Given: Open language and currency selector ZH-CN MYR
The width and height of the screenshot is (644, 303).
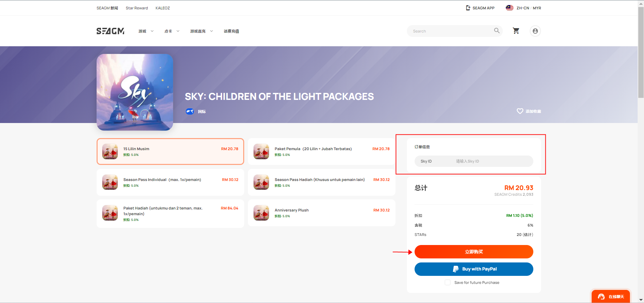Looking at the screenshot, I should [523, 8].
